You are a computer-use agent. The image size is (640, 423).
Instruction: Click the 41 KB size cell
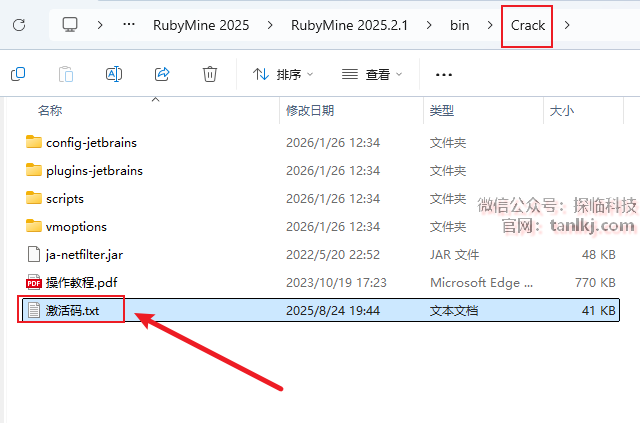[598, 311]
